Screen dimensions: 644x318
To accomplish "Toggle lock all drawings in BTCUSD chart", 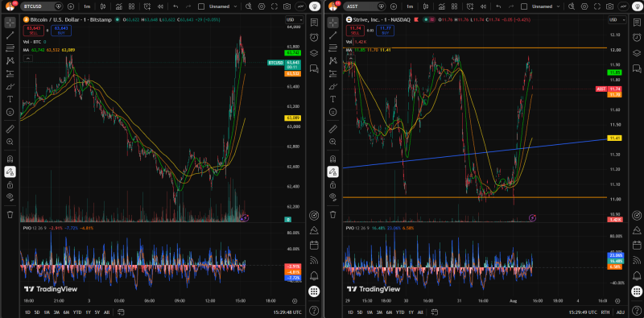I will coord(10,185).
